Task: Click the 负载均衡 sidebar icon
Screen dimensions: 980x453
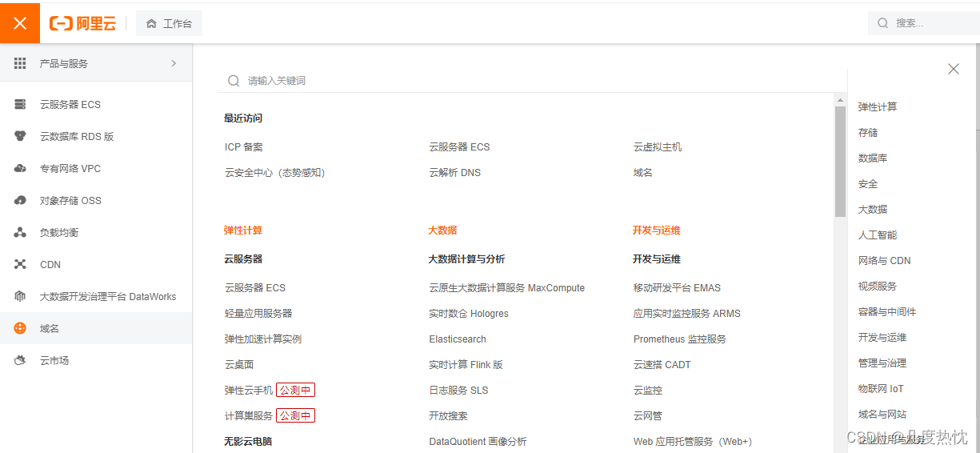Action: 21,232
